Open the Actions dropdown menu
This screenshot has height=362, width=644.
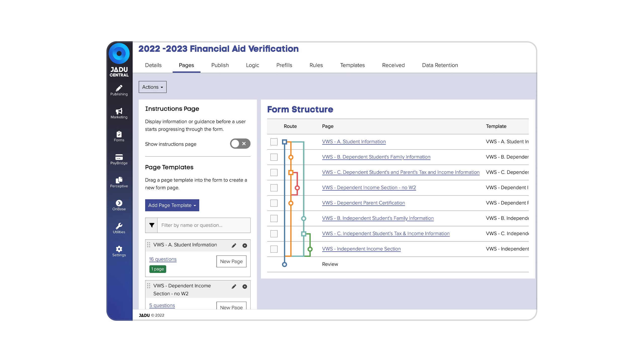pyautogui.click(x=152, y=87)
